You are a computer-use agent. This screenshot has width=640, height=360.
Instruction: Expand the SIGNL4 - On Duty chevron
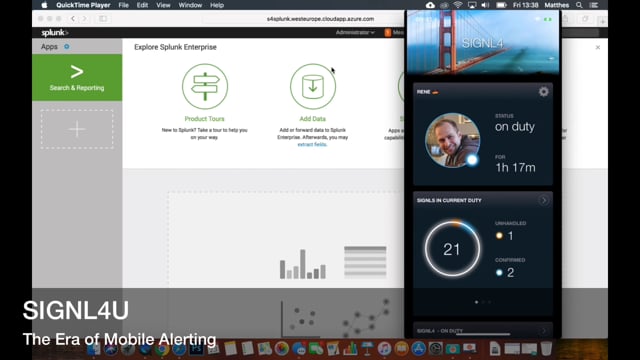click(543, 331)
